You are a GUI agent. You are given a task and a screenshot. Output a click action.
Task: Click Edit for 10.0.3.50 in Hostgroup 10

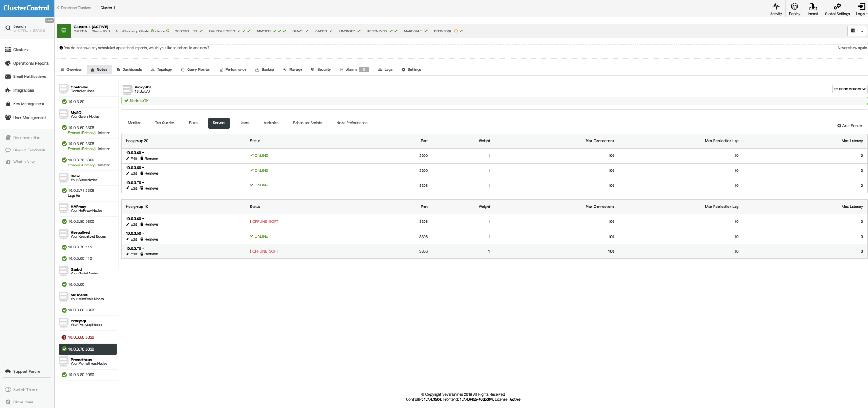pos(132,239)
